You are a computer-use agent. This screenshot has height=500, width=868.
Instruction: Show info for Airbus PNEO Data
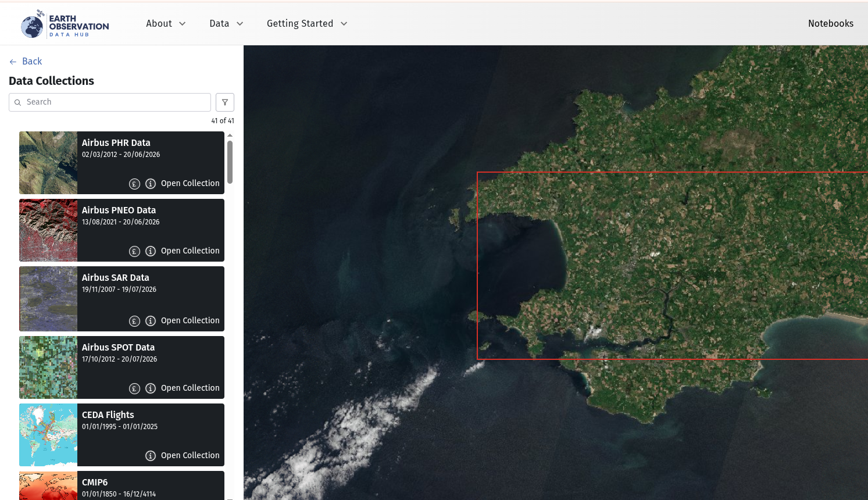click(x=151, y=251)
